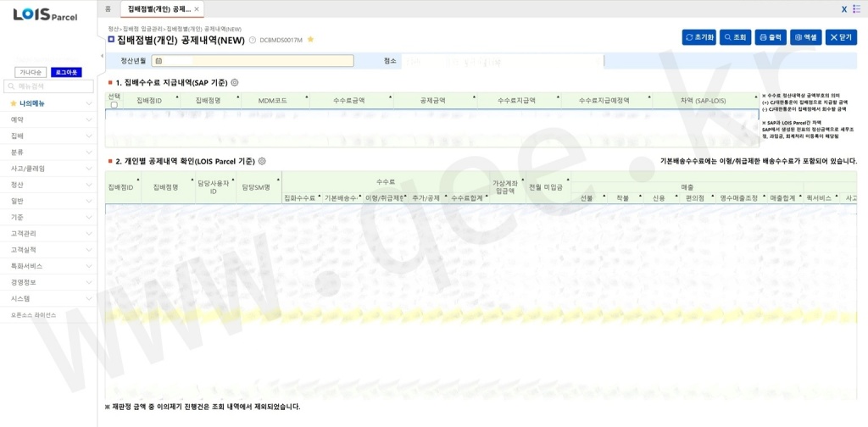The height and width of the screenshot is (427, 868).
Task: Click the 초기화 reset button
Action: tap(699, 37)
